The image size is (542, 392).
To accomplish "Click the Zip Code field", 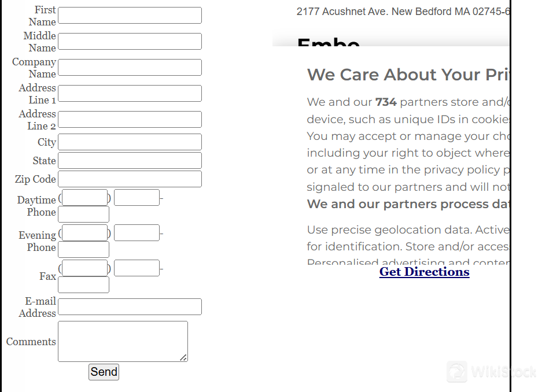I will click(130, 179).
